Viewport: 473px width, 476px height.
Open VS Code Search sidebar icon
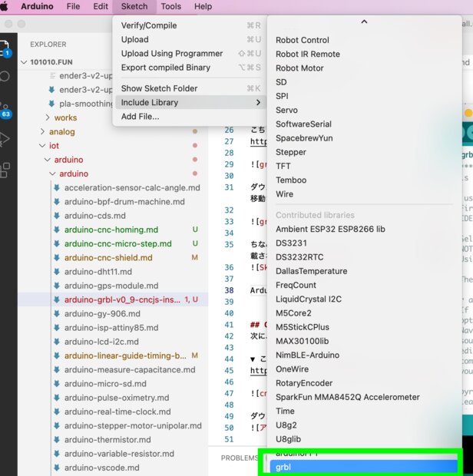click(5, 76)
